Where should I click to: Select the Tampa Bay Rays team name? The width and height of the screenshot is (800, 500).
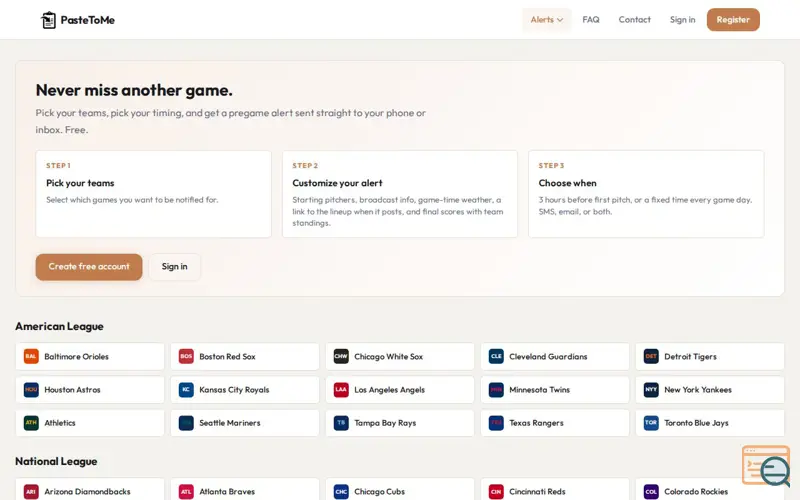coord(385,423)
